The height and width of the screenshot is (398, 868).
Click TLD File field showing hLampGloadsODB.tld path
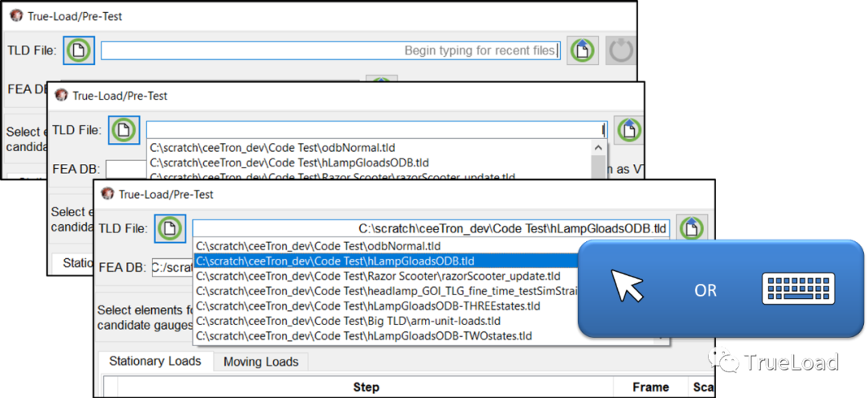click(431, 228)
